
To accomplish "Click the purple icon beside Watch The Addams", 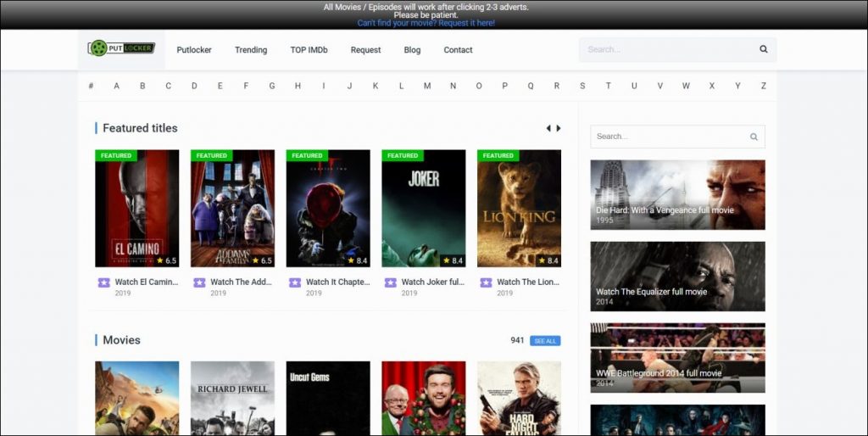I will [x=199, y=282].
